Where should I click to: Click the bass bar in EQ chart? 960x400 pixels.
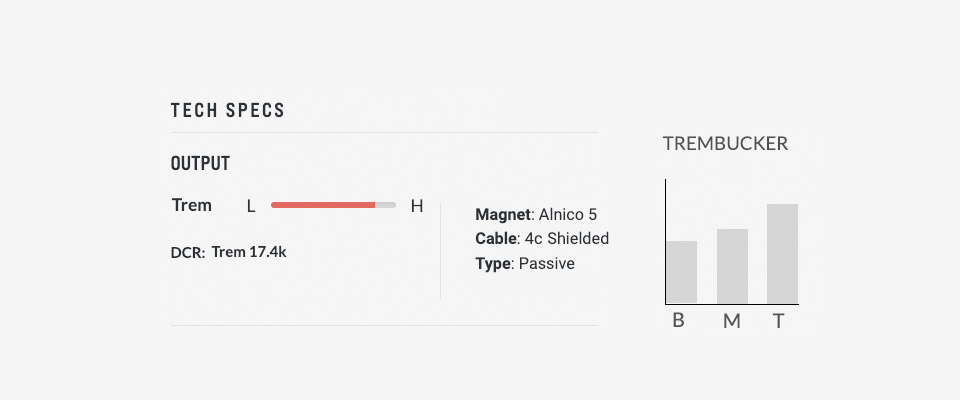681,272
